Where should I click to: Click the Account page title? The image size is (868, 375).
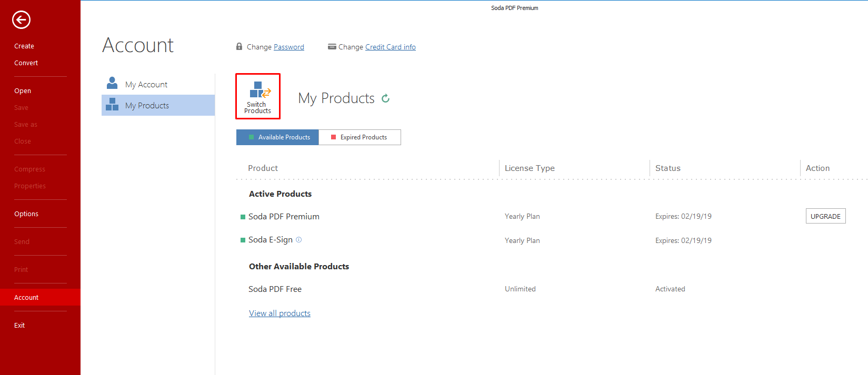(138, 45)
